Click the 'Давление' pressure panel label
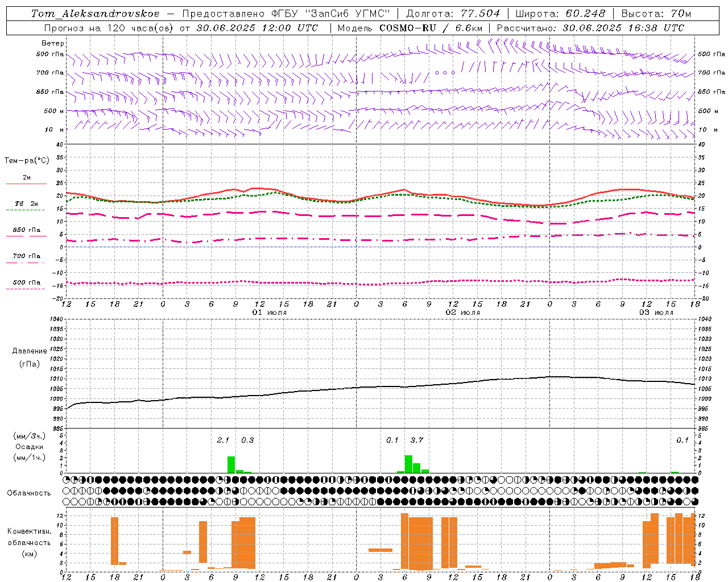Screen dimensions: 728x582 coord(30,351)
